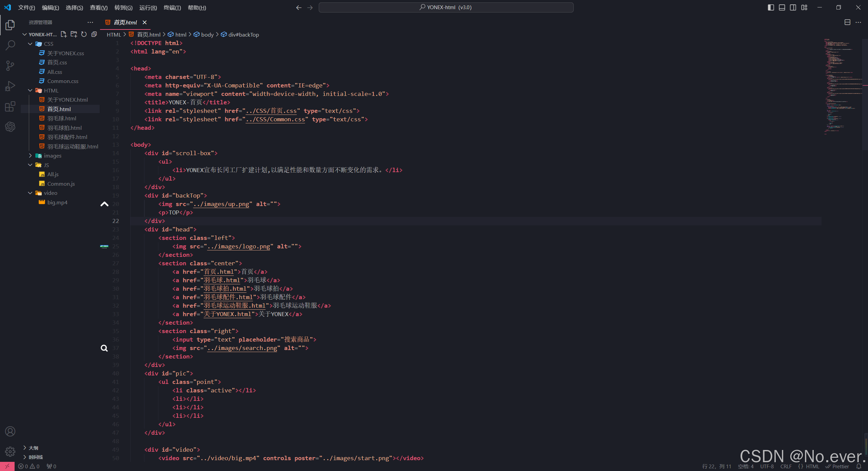
Task: Refresh the explorer file tree
Action: (x=84, y=34)
